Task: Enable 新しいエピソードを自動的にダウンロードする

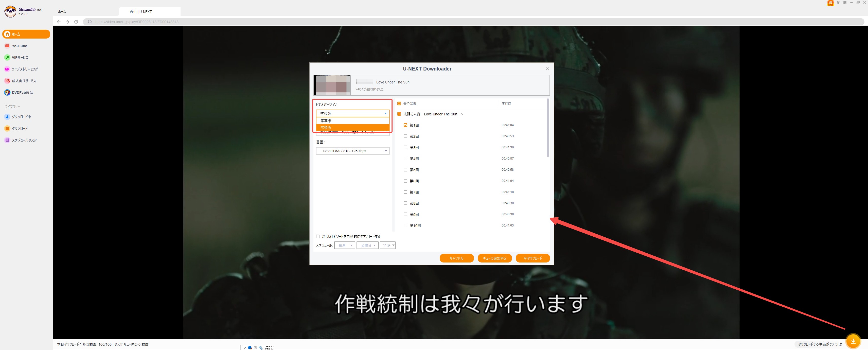Action: pyautogui.click(x=318, y=236)
